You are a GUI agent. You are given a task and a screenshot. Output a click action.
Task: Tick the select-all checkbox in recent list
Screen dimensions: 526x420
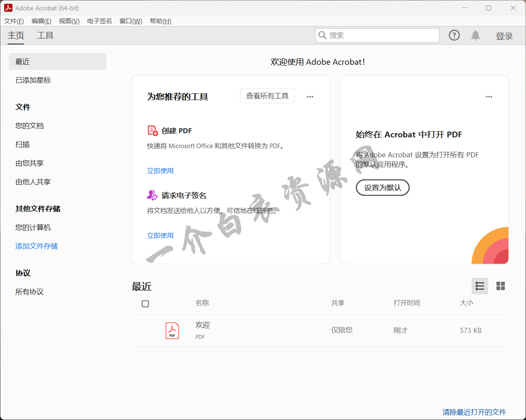click(x=145, y=304)
